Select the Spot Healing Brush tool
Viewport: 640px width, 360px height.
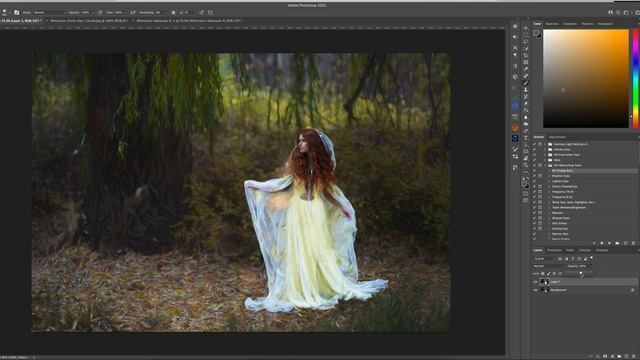coord(525,76)
